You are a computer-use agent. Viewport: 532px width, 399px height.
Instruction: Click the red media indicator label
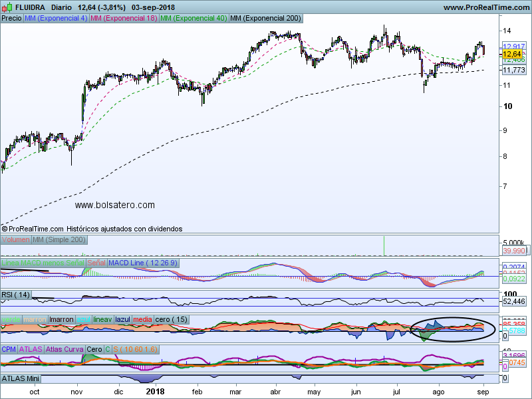pos(142,320)
